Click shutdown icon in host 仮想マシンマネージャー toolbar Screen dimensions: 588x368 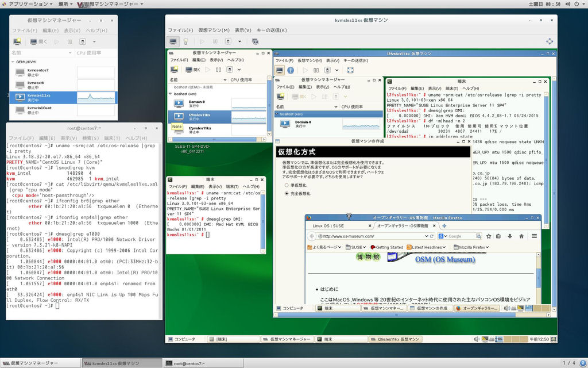pyautogui.click(x=83, y=41)
